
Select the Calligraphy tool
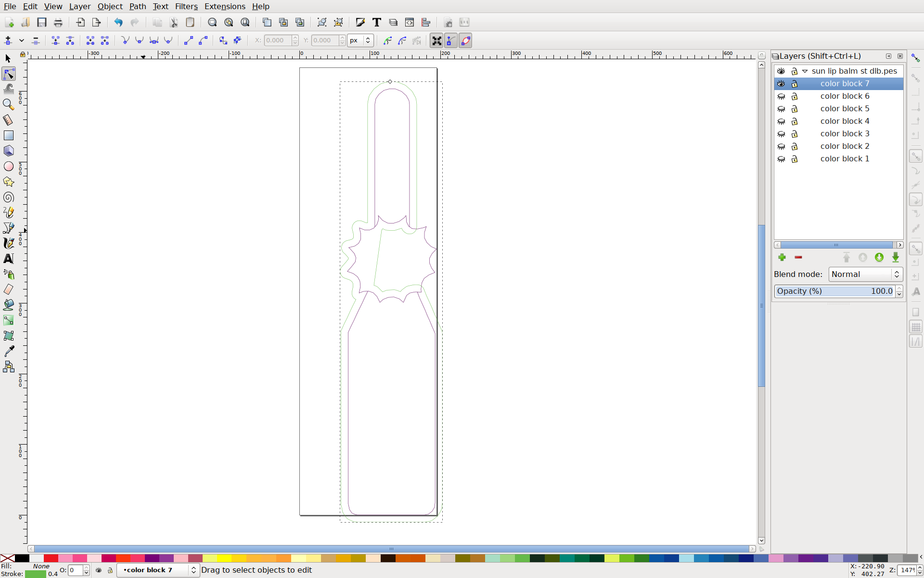9,243
